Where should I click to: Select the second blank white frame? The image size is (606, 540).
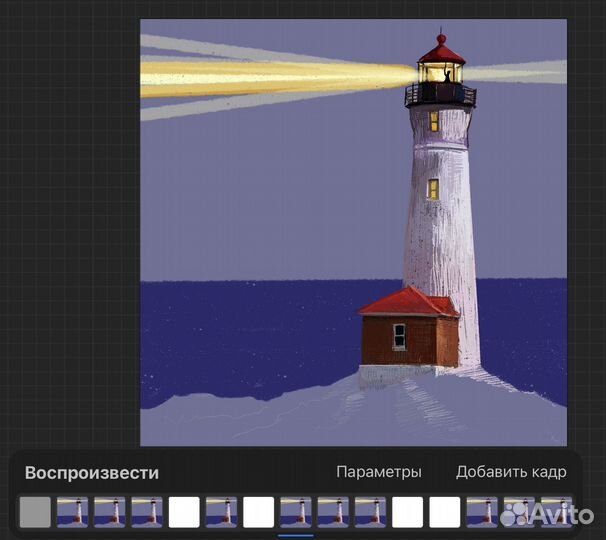tap(258, 512)
